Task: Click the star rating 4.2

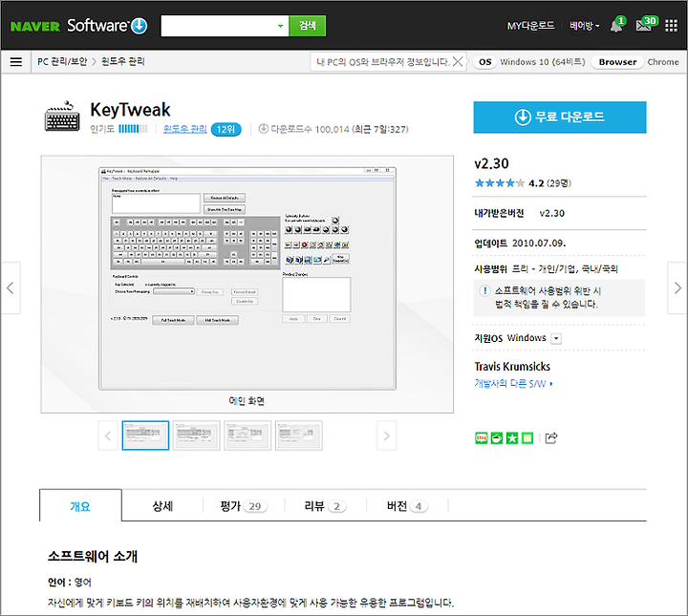Action: (x=523, y=183)
